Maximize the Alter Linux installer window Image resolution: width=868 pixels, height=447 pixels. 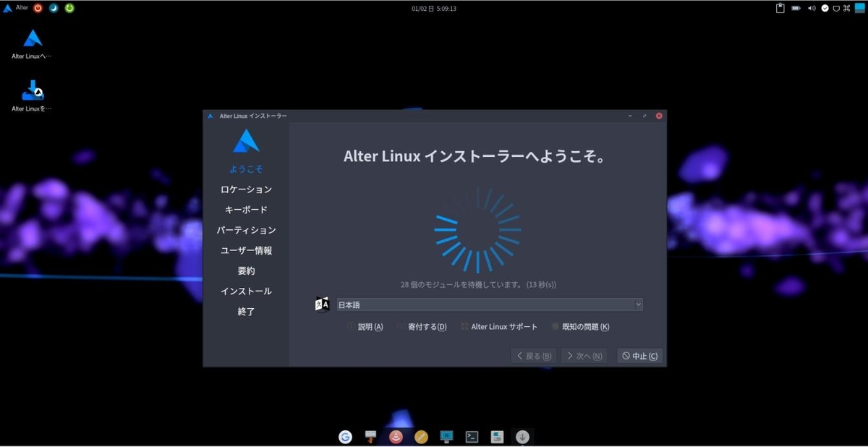[x=644, y=116]
